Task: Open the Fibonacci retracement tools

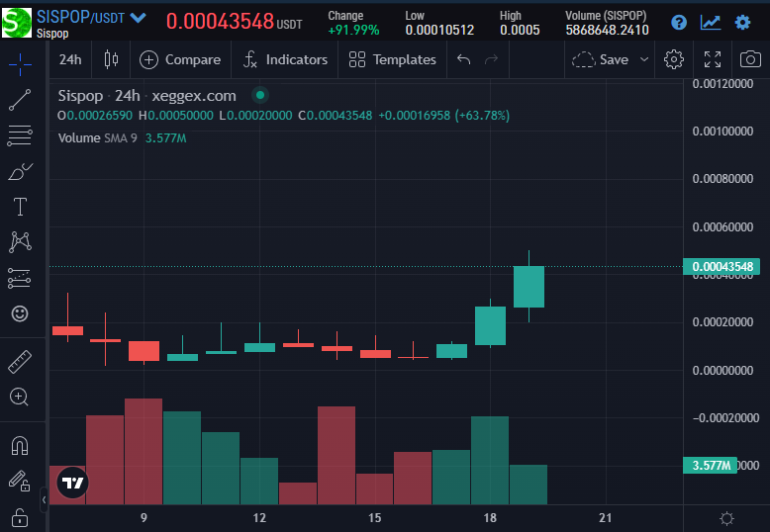Action: (x=20, y=135)
